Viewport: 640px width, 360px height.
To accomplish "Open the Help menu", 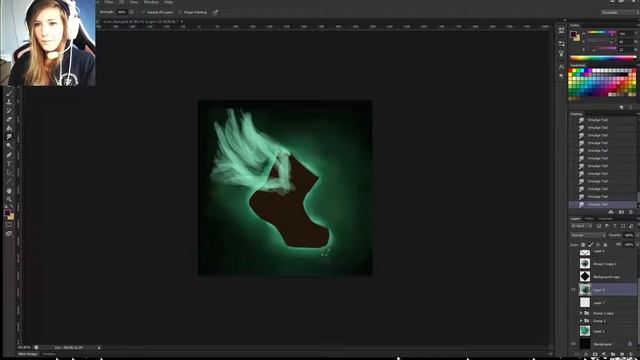I will click(x=168, y=2).
